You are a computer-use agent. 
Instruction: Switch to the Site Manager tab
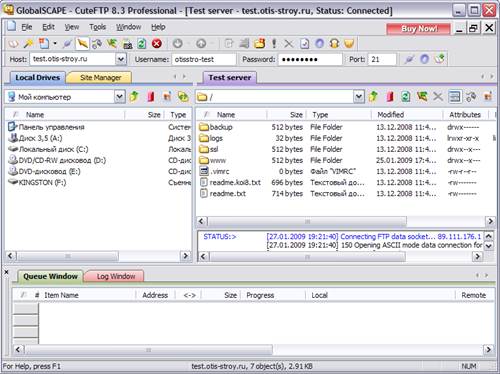point(100,78)
